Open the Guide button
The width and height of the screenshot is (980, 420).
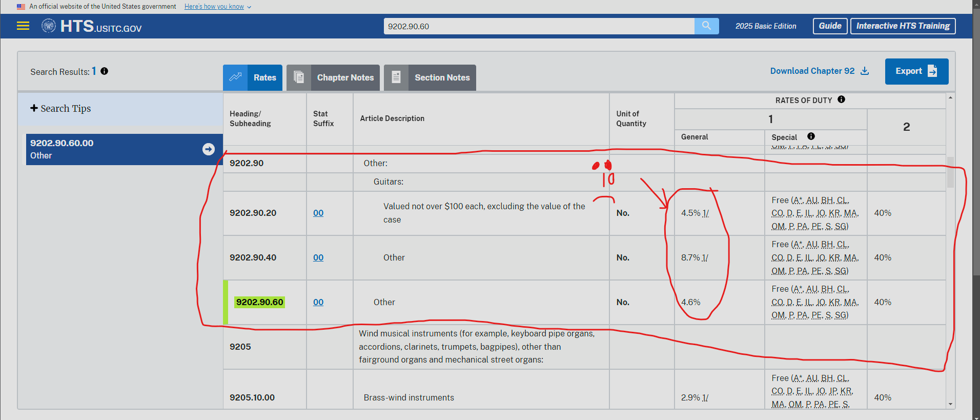(x=830, y=26)
